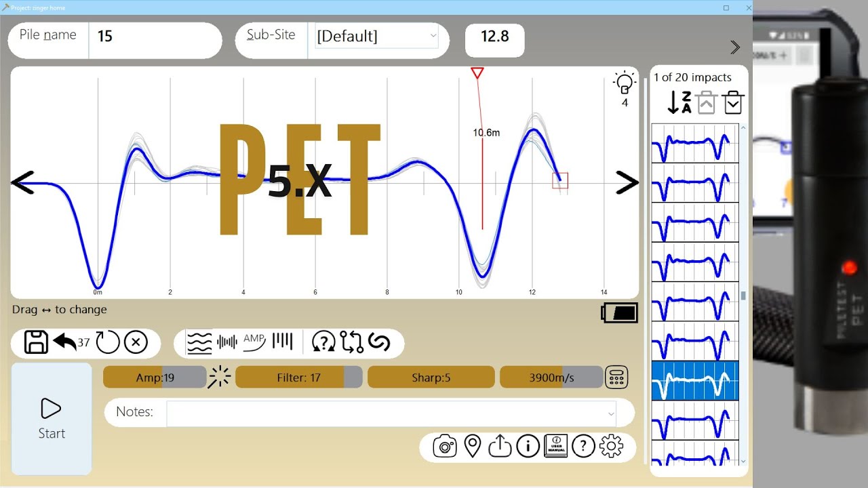Click the question mark help icon
This screenshot has width=868, height=488.
click(x=583, y=446)
